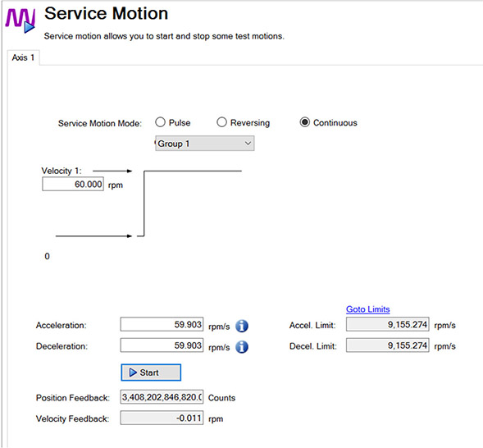Image resolution: width=483 pixels, height=448 pixels.
Task: Click the Deceleration value field
Action: [162, 345]
